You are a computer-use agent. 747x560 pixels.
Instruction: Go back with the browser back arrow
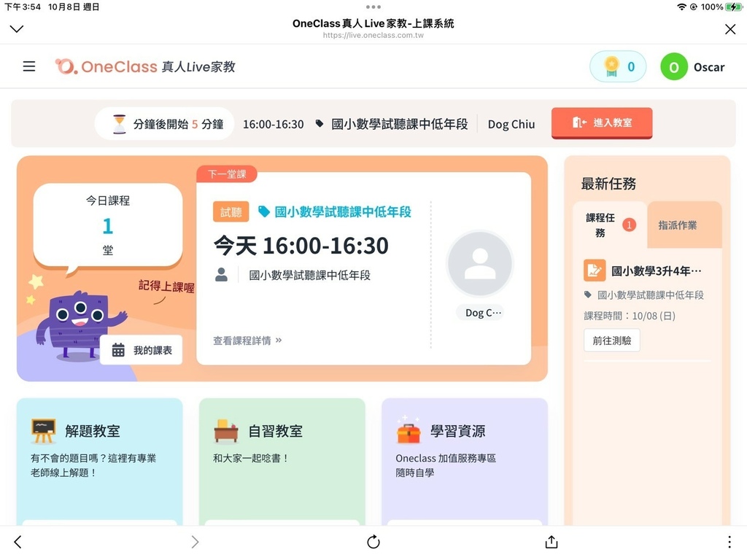18,542
